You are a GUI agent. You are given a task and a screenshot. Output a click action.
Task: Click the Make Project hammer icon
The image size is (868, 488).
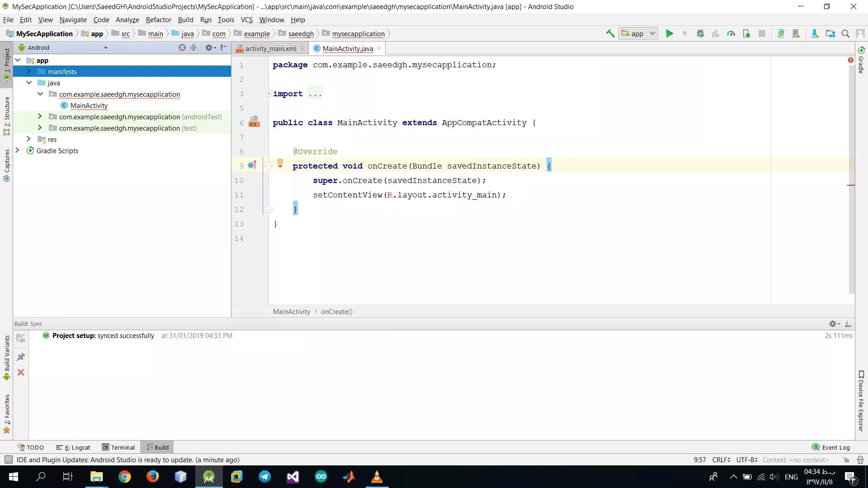click(610, 33)
